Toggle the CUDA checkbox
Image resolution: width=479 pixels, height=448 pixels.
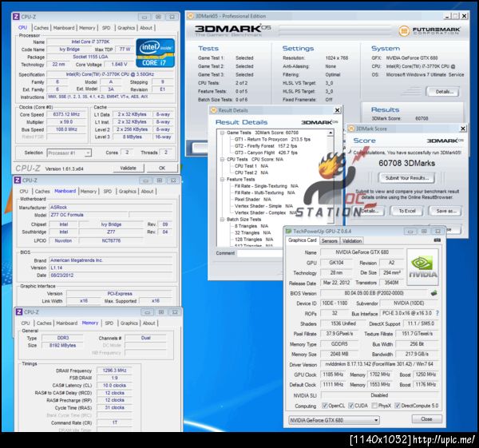(351, 406)
